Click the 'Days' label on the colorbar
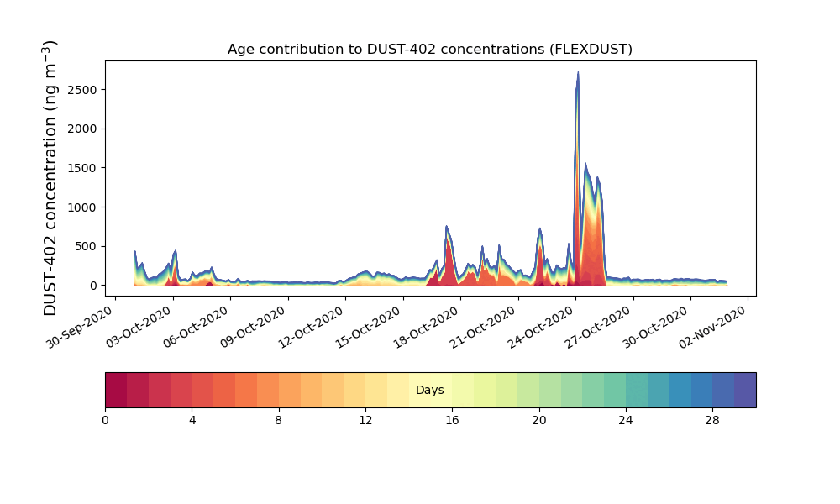Screen dimensions: 840x504 click(429, 391)
